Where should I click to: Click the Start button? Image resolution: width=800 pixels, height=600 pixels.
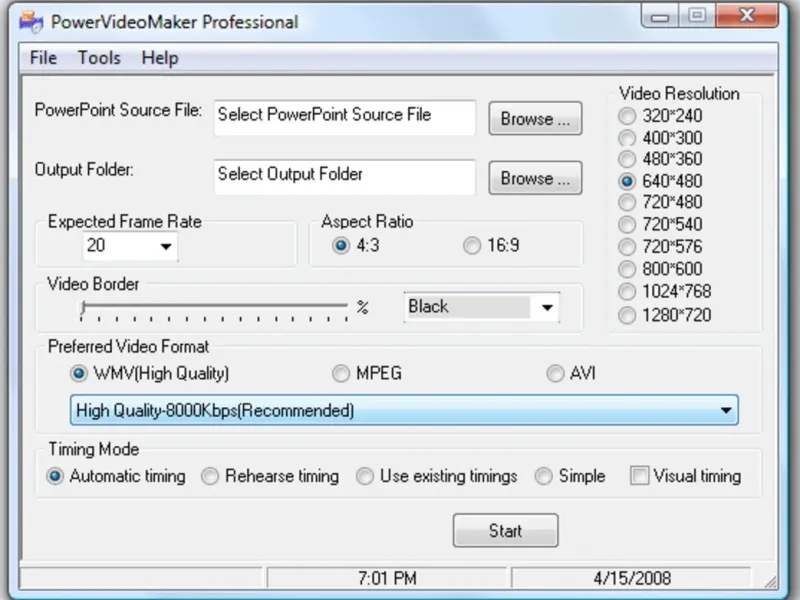(506, 531)
